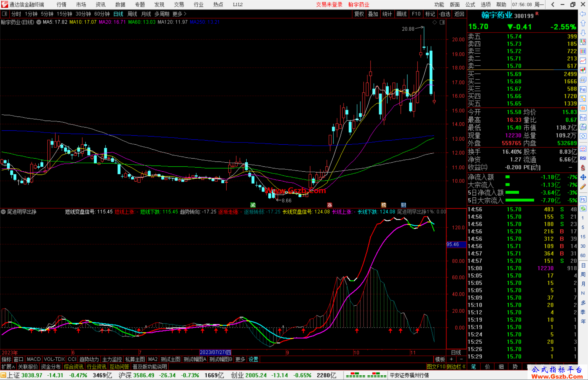Open the 日线 period selector below the chart
This screenshot has height=380, width=588.
coord(456,352)
